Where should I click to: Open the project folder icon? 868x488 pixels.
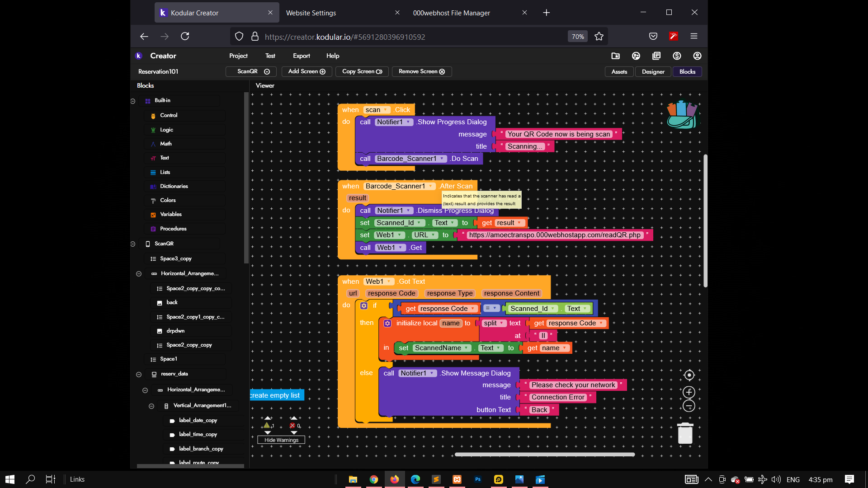615,56
